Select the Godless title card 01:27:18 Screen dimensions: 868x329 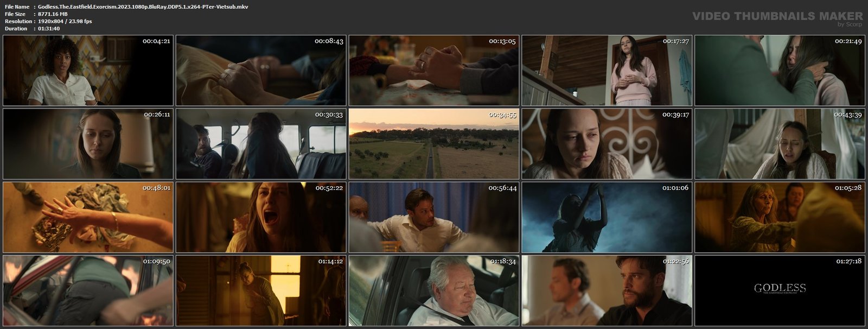click(x=780, y=290)
